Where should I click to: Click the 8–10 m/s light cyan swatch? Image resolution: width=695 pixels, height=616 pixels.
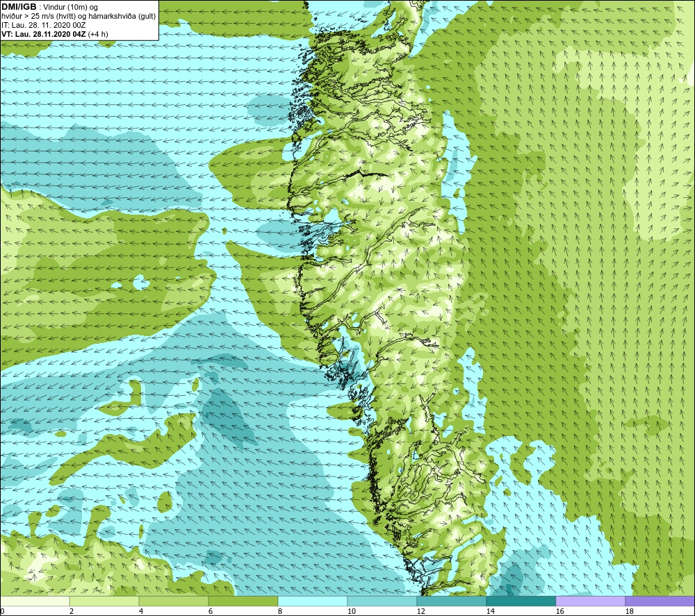[x=313, y=601]
